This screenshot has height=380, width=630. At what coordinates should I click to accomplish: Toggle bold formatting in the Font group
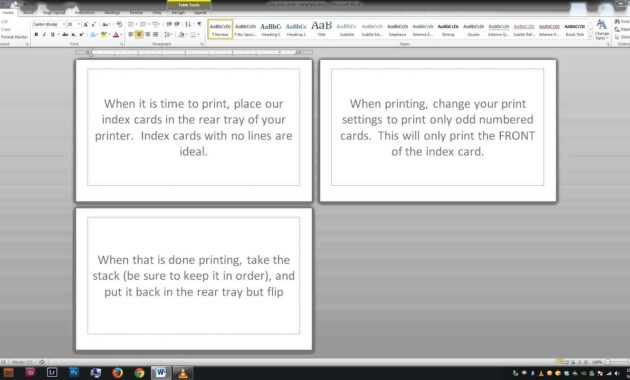(x=36, y=35)
